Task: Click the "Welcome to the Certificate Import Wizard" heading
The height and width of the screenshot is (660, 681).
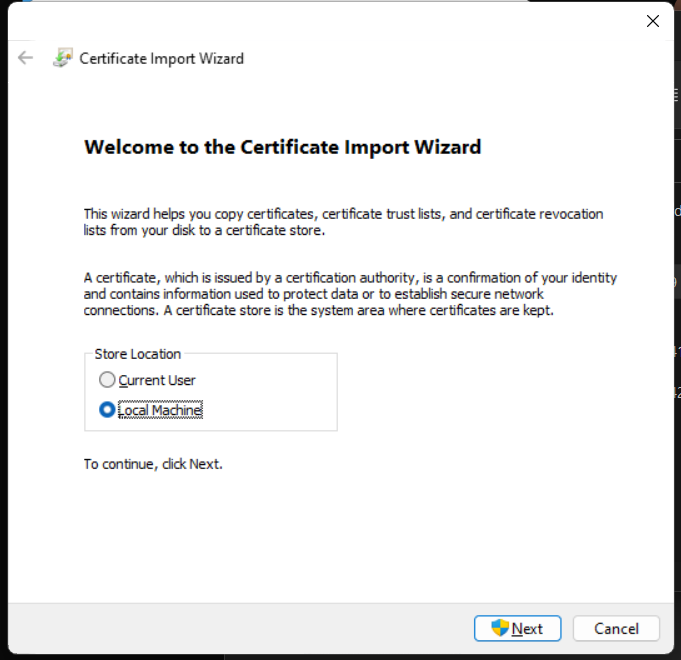Action: [x=282, y=147]
